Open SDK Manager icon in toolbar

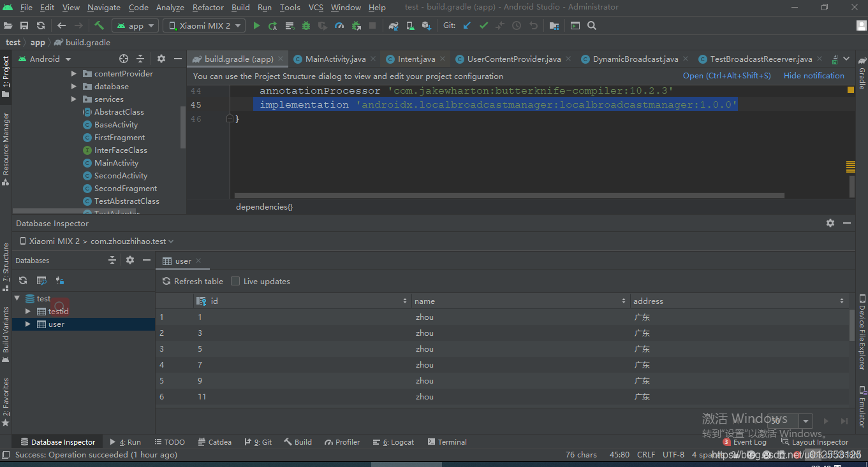pos(427,25)
